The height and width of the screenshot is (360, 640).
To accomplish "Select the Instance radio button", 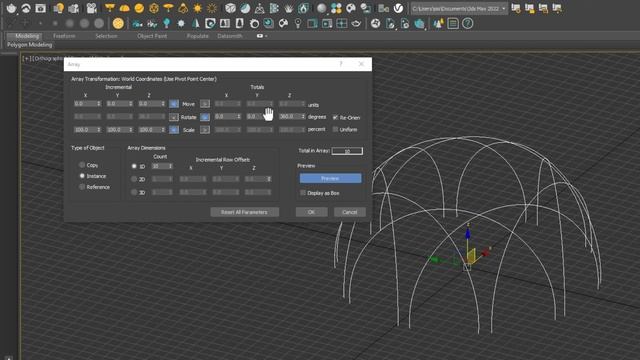I will click(82, 176).
